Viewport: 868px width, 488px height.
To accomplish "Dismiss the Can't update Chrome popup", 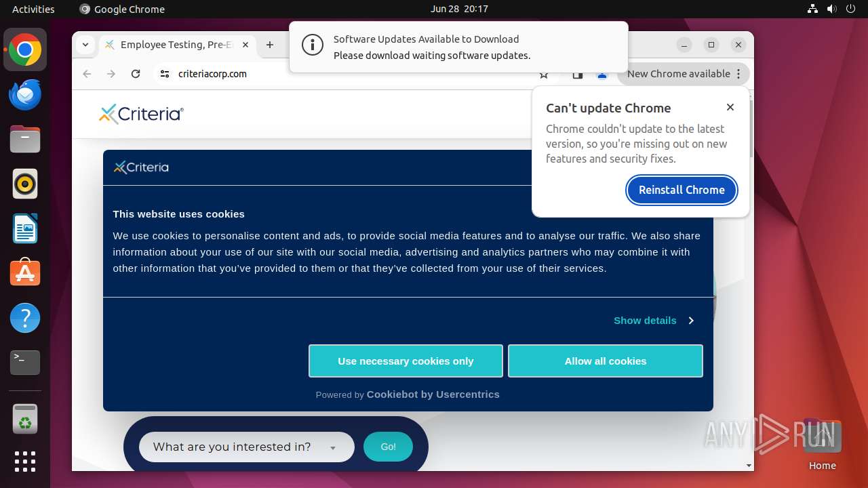I will (730, 107).
